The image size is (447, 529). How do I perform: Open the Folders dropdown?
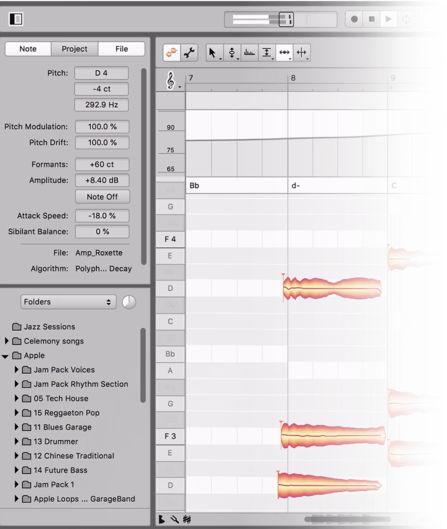pyautogui.click(x=68, y=302)
